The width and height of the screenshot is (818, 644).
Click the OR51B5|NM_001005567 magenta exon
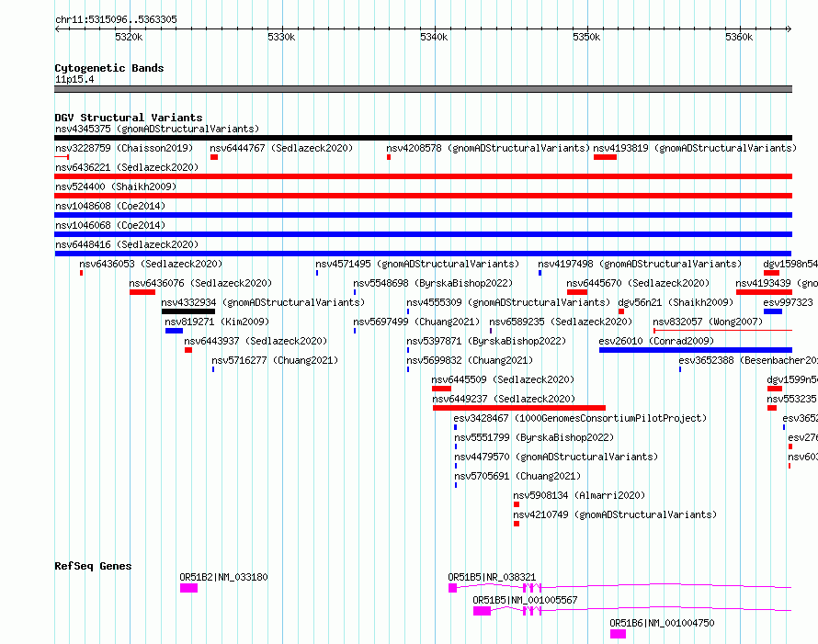pyautogui.click(x=482, y=611)
